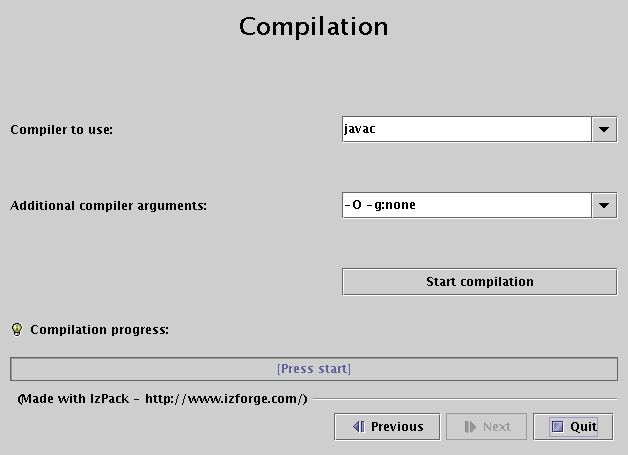Click the javac compiler combo box field
The height and width of the screenshot is (455, 628).
(x=466, y=130)
